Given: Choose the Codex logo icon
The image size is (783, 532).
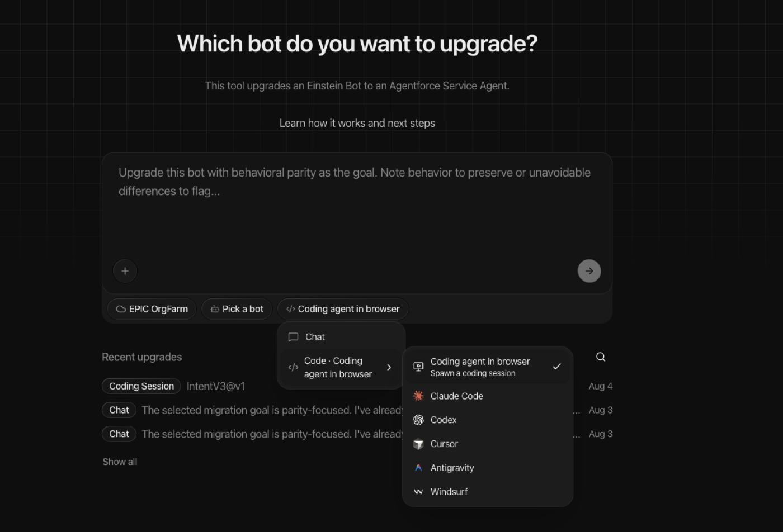Looking at the screenshot, I should tap(418, 420).
